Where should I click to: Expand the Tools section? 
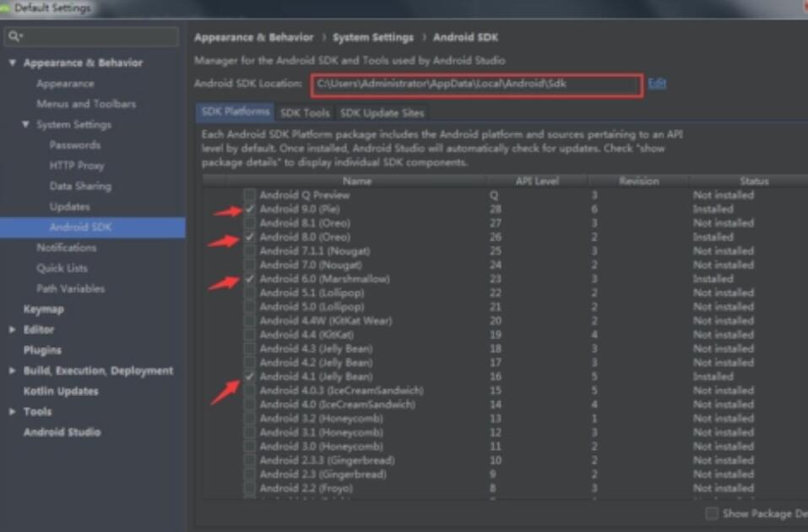pos(13,412)
